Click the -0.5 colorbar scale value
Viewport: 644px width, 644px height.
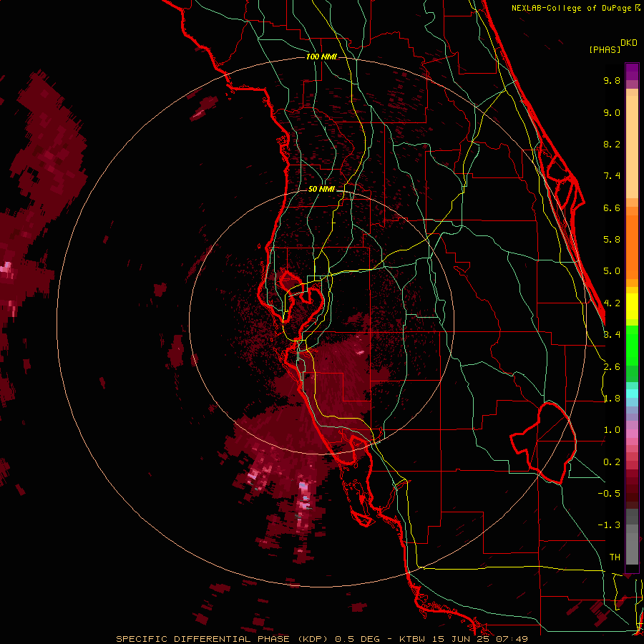coord(609,494)
